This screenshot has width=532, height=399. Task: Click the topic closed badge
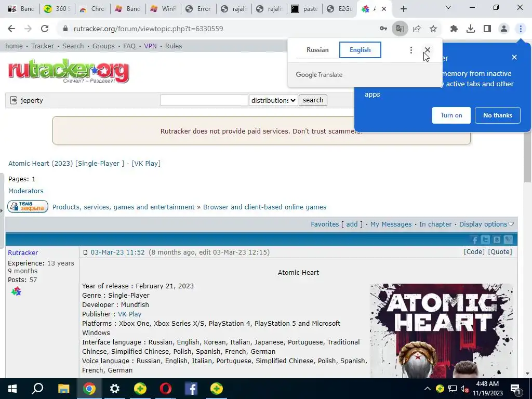(28, 207)
